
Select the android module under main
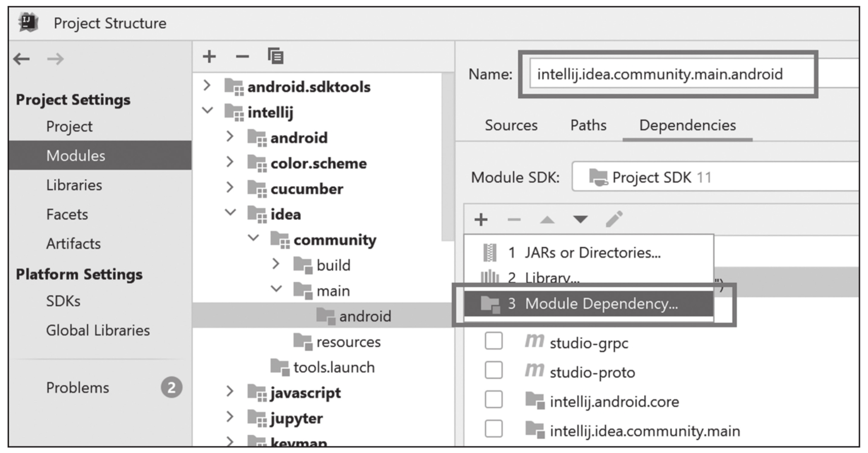pyautogui.click(x=323, y=316)
